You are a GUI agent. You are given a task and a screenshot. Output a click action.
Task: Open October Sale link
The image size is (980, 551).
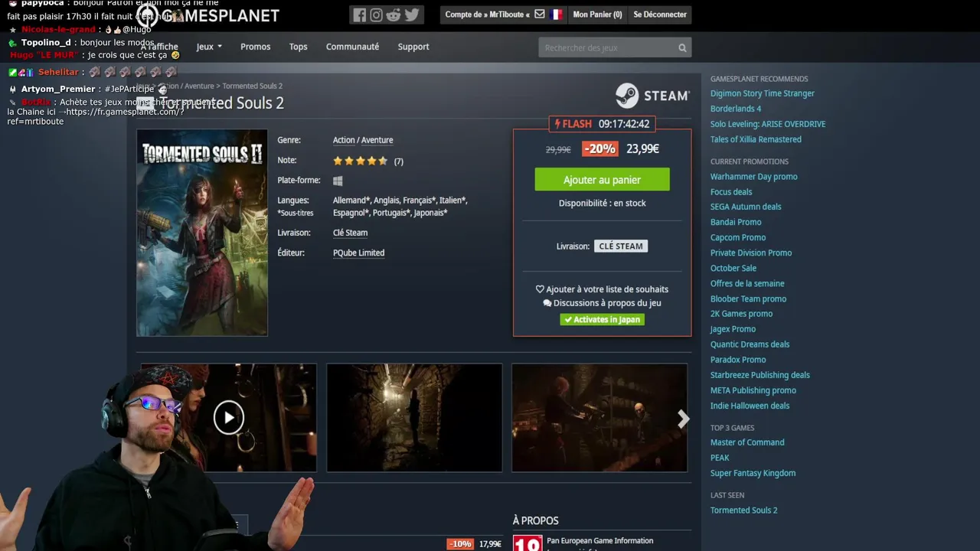[x=733, y=268]
